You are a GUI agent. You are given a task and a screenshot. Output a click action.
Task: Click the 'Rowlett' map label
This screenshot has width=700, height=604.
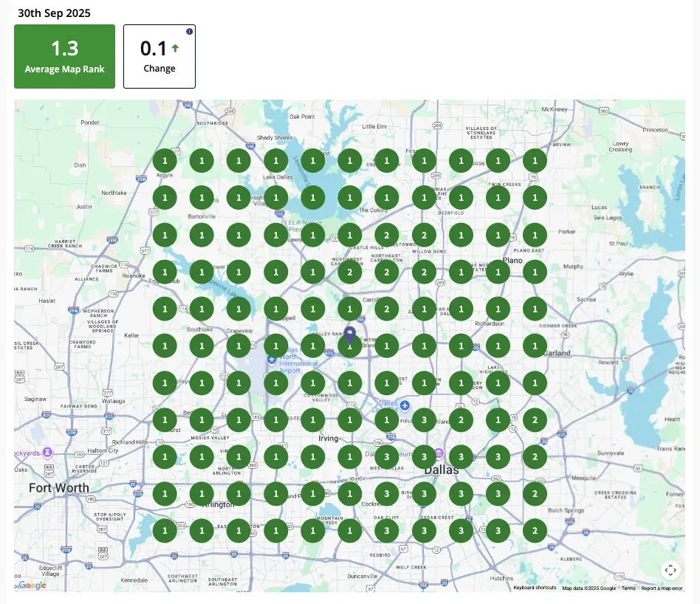tap(608, 363)
